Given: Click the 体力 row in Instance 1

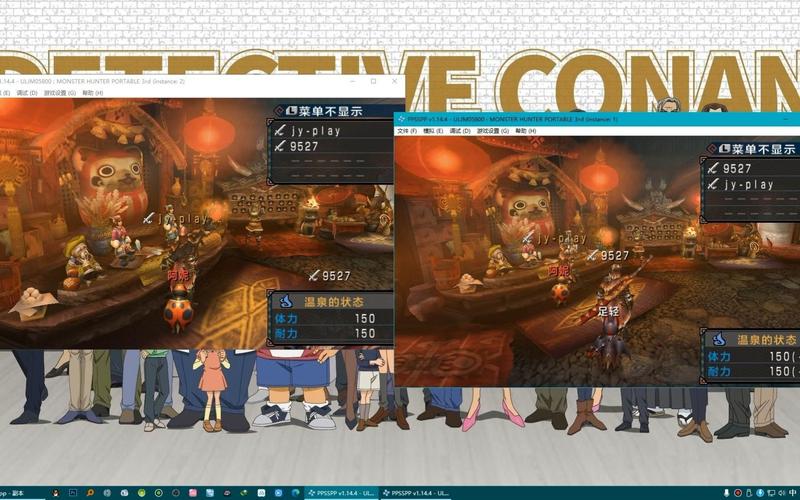Looking at the screenshot, I should 753,356.
